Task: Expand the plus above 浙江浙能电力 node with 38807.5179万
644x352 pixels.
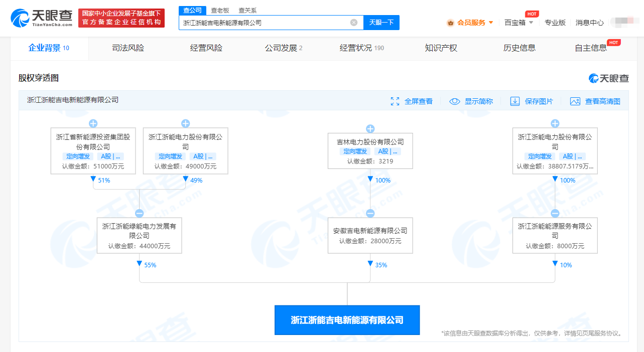Action: click(555, 123)
